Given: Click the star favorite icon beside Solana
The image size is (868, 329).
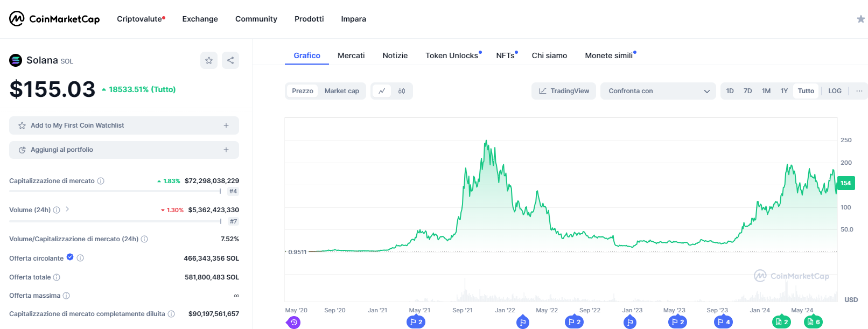Looking at the screenshot, I should click(x=209, y=60).
